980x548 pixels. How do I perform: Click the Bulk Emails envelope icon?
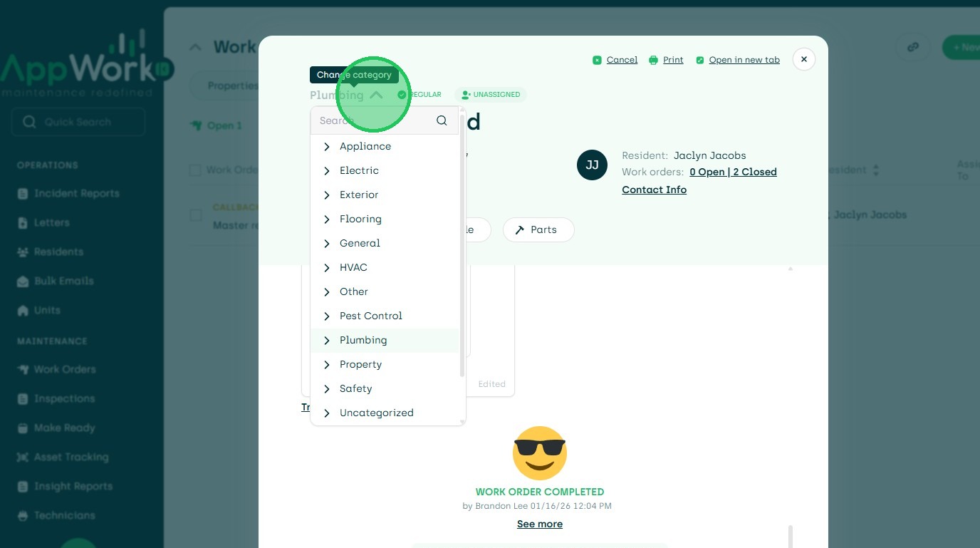[x=22, y=281]
